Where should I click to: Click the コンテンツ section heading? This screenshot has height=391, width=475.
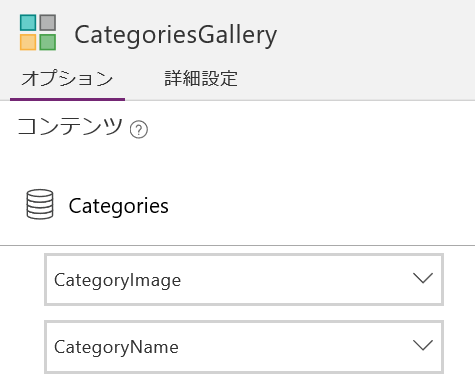tap(70, 127)
